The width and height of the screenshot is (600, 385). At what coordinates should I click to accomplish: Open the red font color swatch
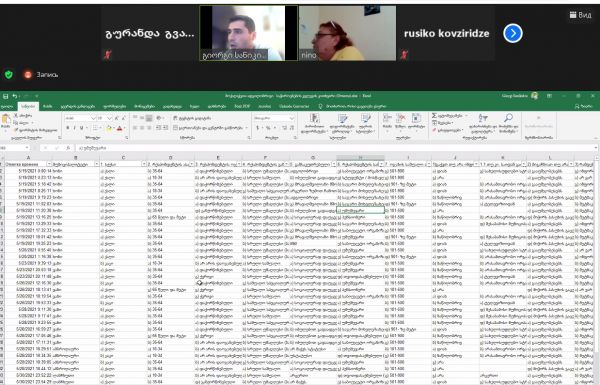click(x=119, y=128)
